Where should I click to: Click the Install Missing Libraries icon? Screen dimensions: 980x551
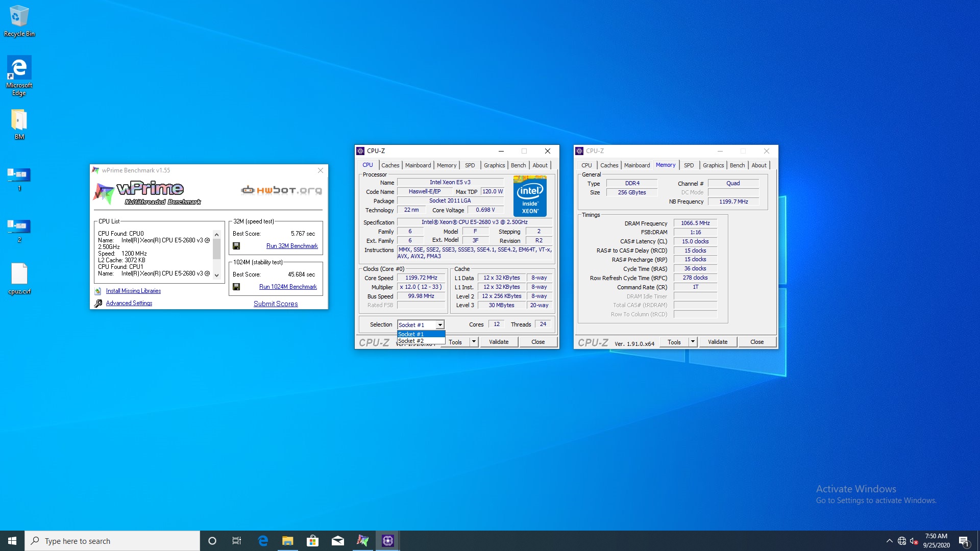point(97,291)
